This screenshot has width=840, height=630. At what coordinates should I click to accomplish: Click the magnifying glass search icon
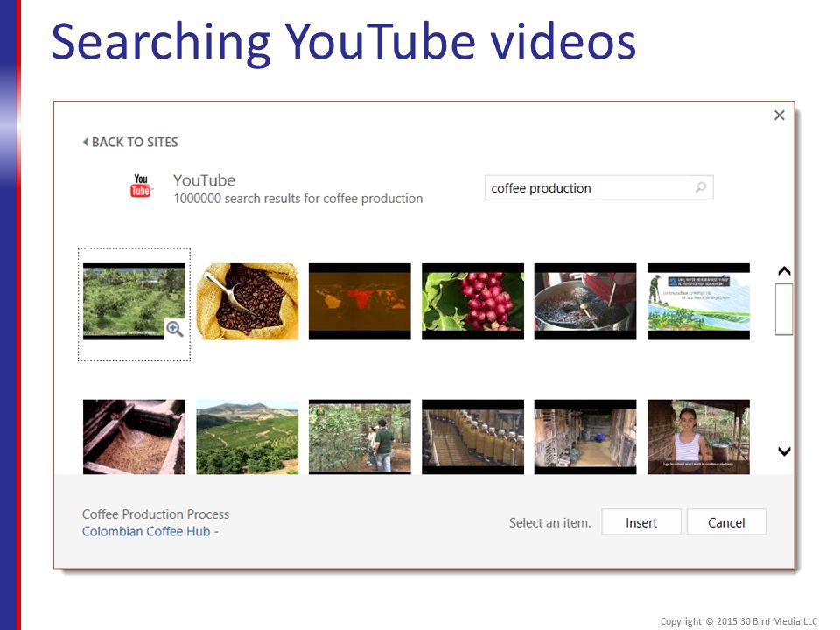(700, 187)
